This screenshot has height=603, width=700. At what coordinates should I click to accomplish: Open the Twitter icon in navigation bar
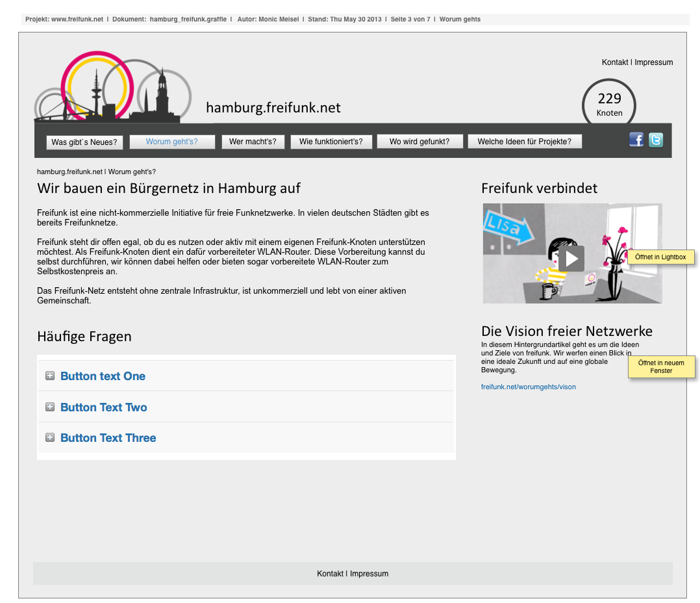(656, 140)
